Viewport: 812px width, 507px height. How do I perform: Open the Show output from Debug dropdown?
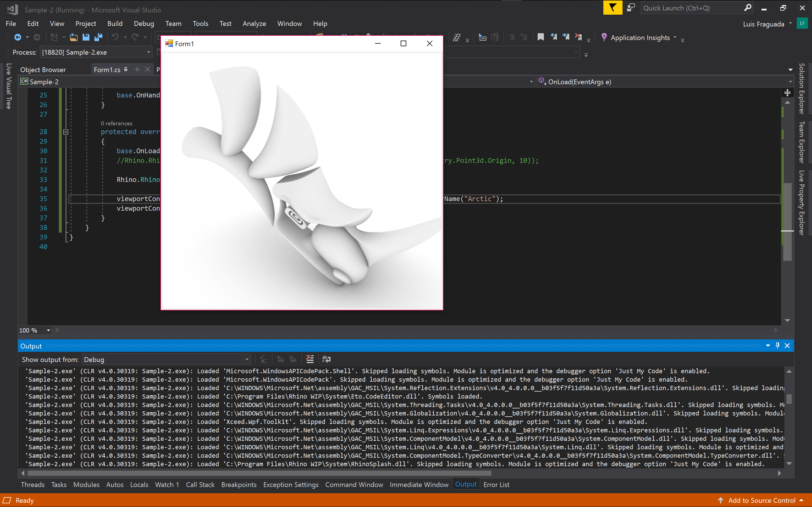click(x=247, y=359)
